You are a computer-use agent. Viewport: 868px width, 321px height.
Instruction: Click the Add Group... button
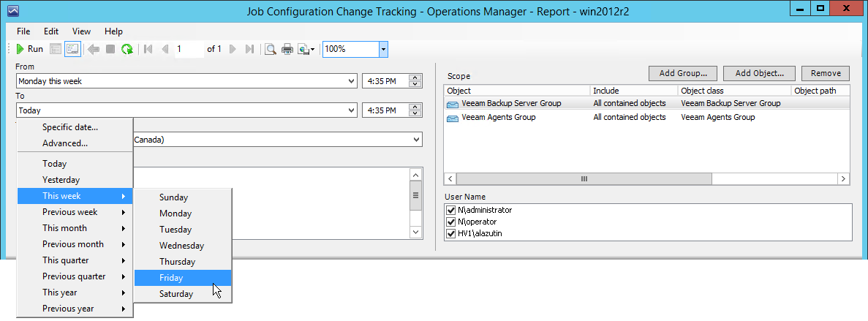(683, 73)
